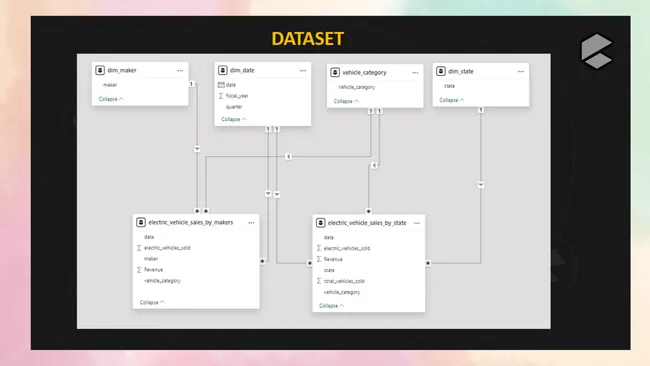The width and height of the screenshot is (650, 366).
Task: Collapse the dim_date table
Action: coord(234,119)
